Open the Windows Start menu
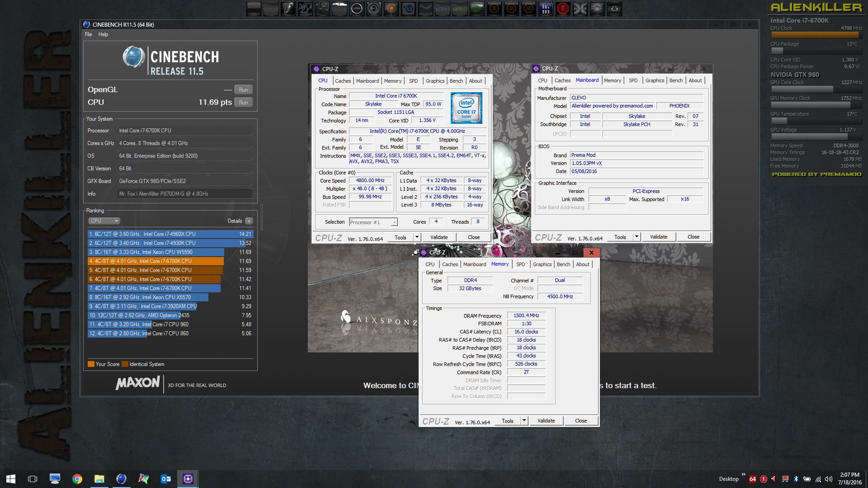 [x=11, y=479]
